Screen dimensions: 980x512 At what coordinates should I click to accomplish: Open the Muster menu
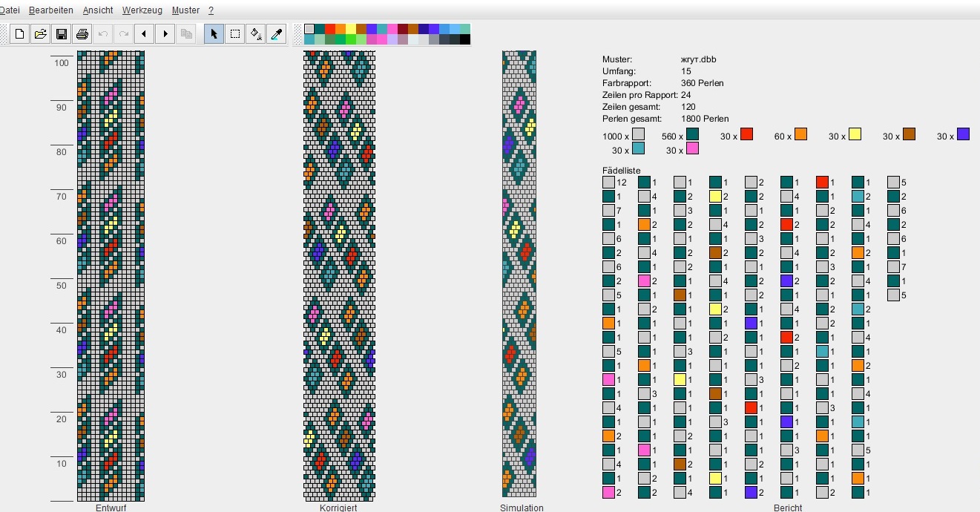pyautogui.click(x=185, y=10)
